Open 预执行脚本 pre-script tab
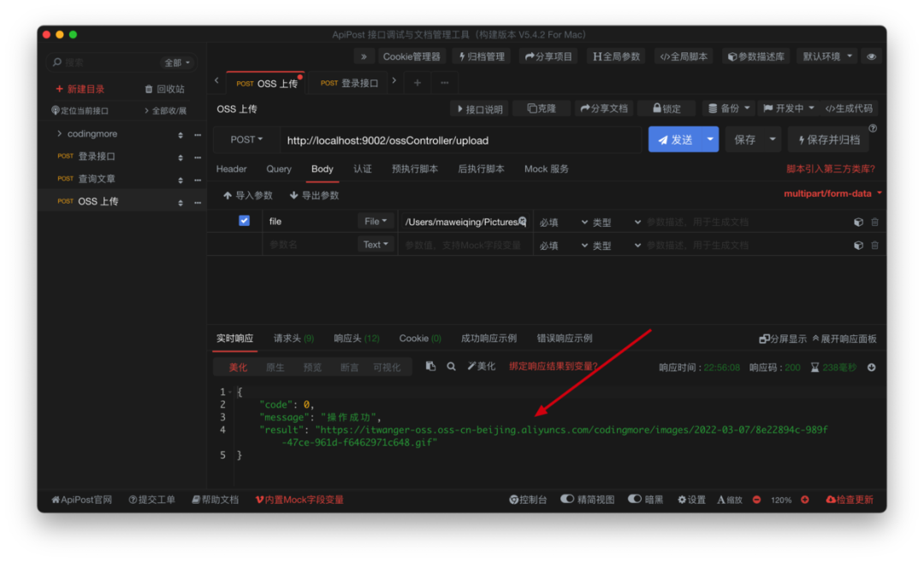Viewport: 924px width, 562px height. pyautogui.click(x=415, y=169)
